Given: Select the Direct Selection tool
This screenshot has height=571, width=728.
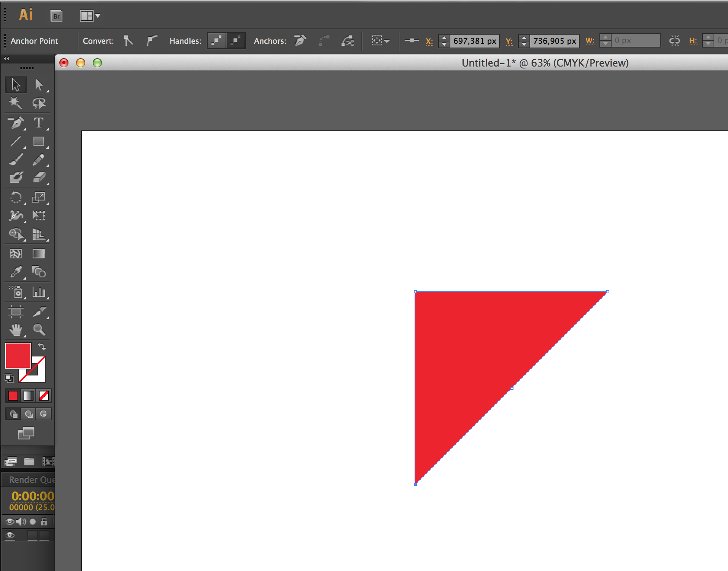Looking at the screenshot, I should click(39, 84).
